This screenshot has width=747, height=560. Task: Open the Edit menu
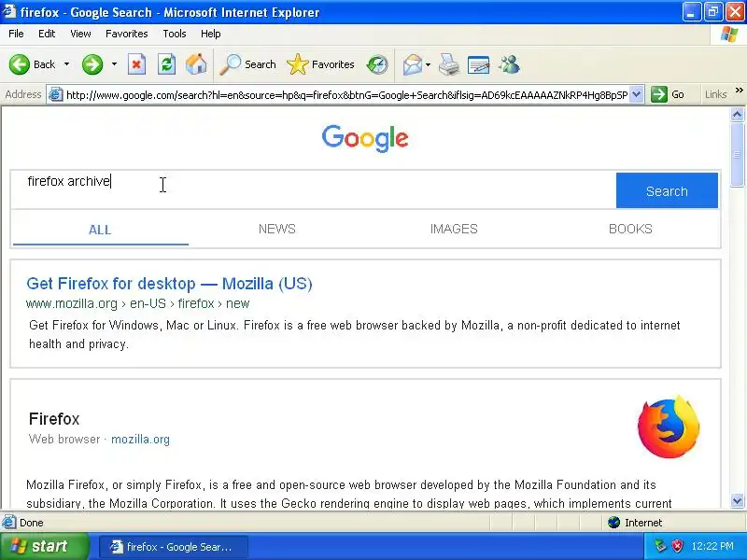coord(47,34)
